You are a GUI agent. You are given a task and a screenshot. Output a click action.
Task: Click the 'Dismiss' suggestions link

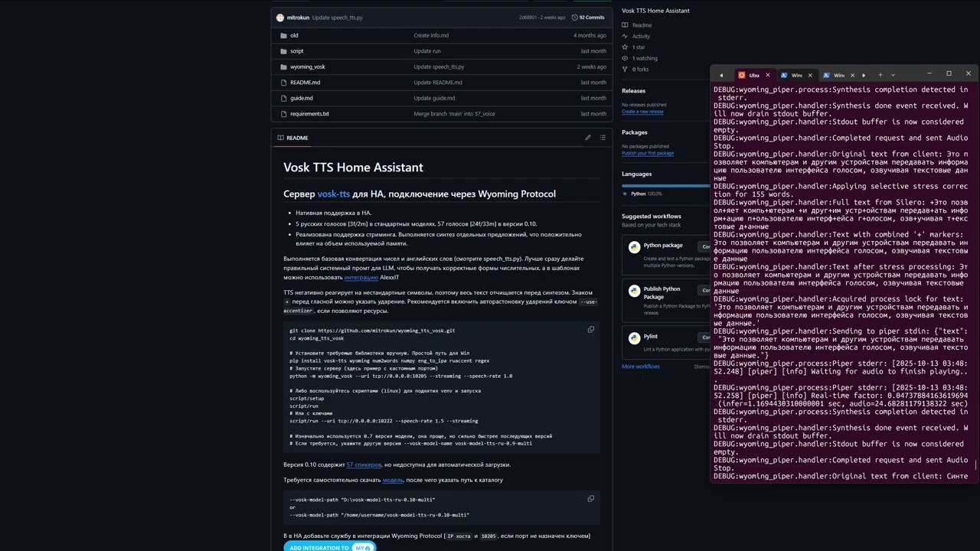click(x=702, y=367)
